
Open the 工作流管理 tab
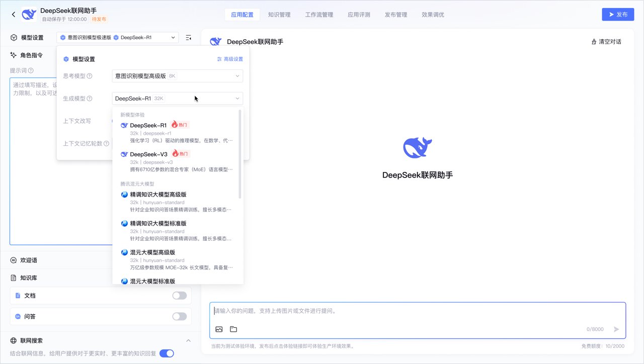(x=319, y=15)
